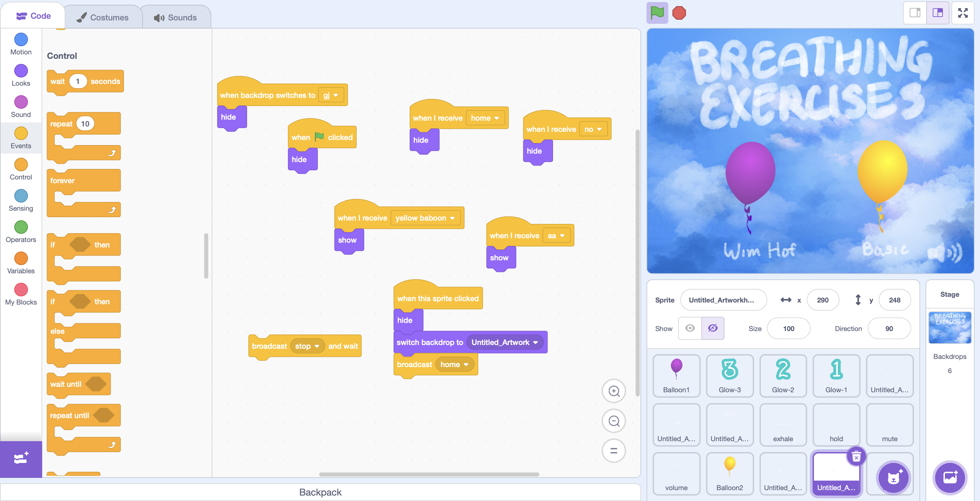Open the Choose a Sprite cat button

[x=893, y=478]
